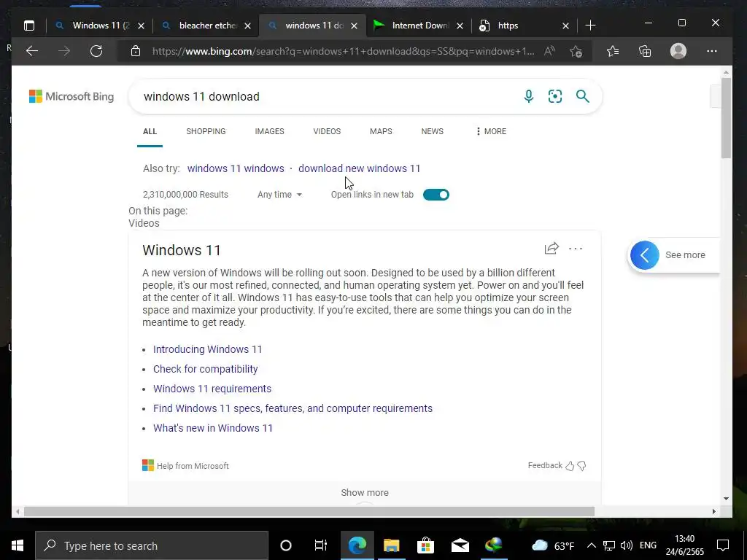Open more options on Windows 11 card

(576, 249)
